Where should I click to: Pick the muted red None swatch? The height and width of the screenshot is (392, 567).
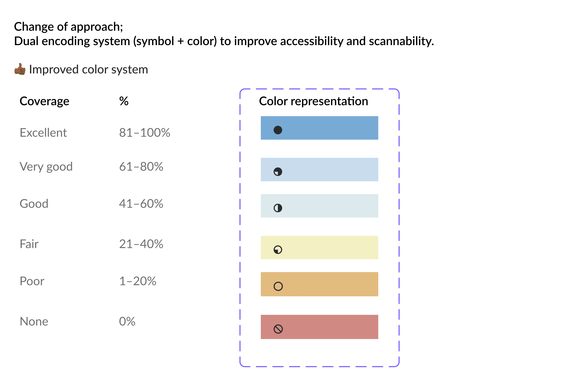[x=319, y=327]
